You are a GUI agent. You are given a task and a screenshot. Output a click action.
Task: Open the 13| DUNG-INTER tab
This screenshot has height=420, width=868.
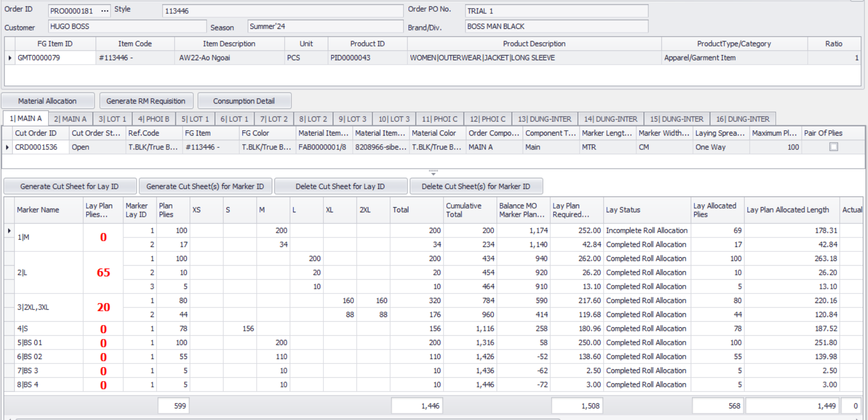pyautogui.click(x=544, y=119)
